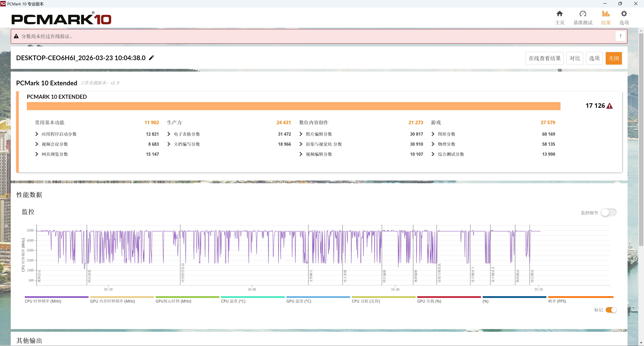The width and height of the screenshot is (644, 346).
Task: Click the question mark help icon in banner
Action: pyautogui.click(x=620, y=36)
